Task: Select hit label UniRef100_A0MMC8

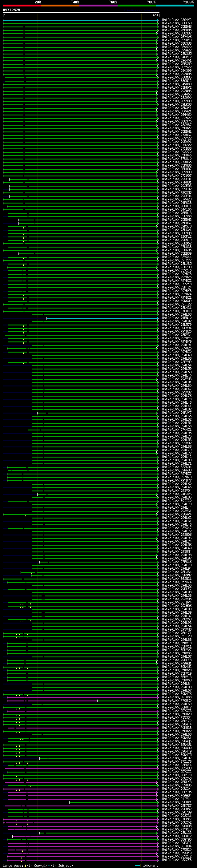Action: click(x=177, y=728)
